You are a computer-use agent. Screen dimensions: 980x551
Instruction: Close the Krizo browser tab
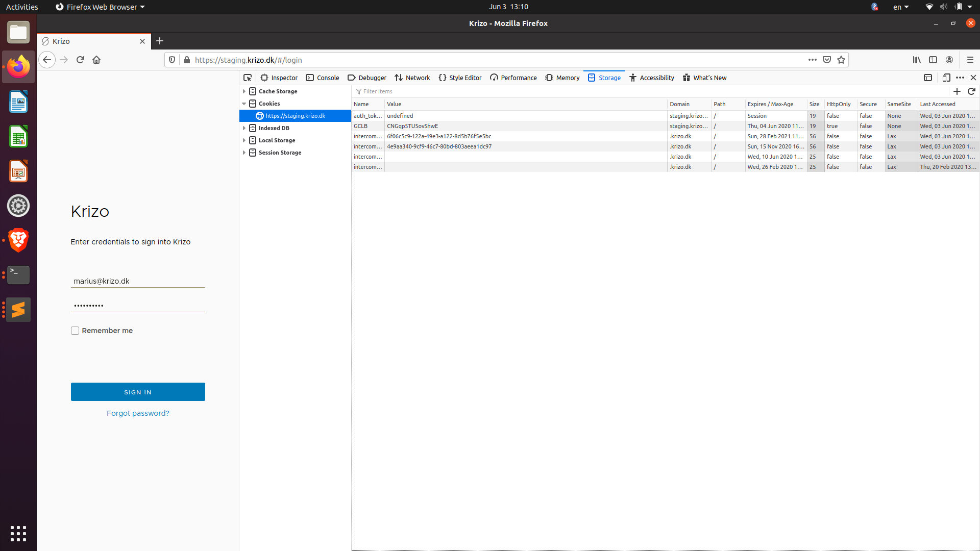click(142, 41)
